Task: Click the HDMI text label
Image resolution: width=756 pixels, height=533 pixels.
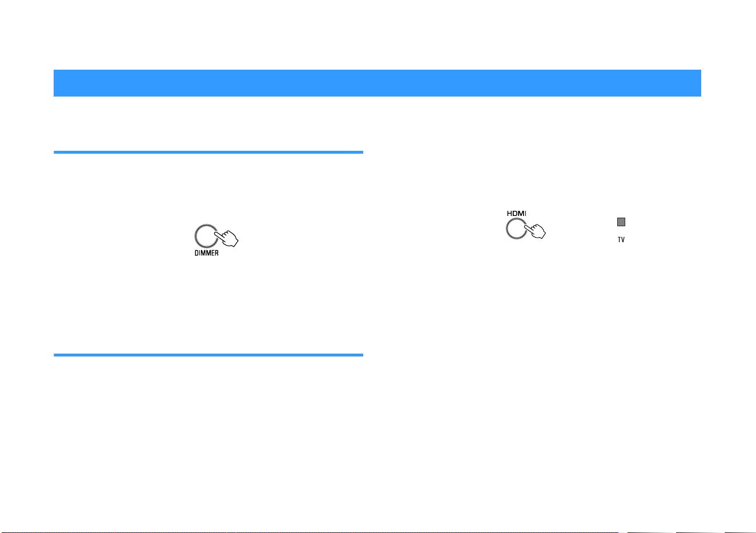Action: pos(517,214)
